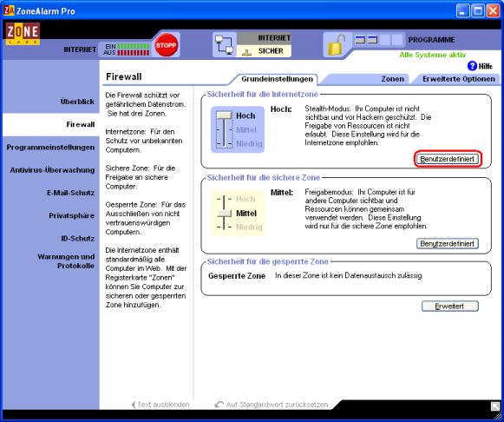Screen dimensions: 504x422
Task: Click first program icon beside padlock
Action: click(360, 40)
